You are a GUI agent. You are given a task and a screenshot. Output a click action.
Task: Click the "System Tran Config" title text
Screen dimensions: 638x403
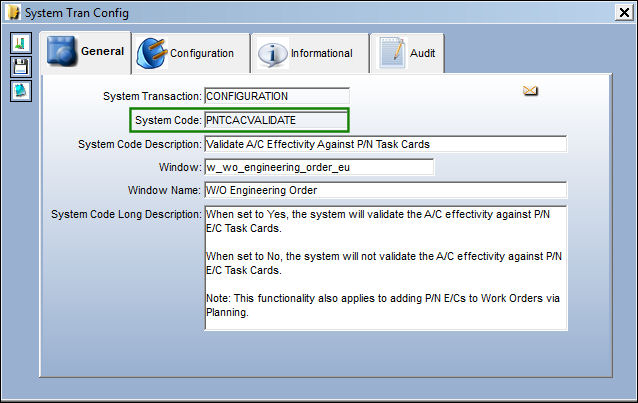tap(76, 13)
